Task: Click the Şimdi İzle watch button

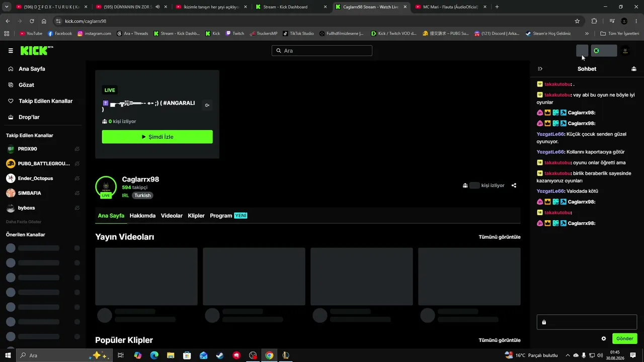Action: point(157,137)
